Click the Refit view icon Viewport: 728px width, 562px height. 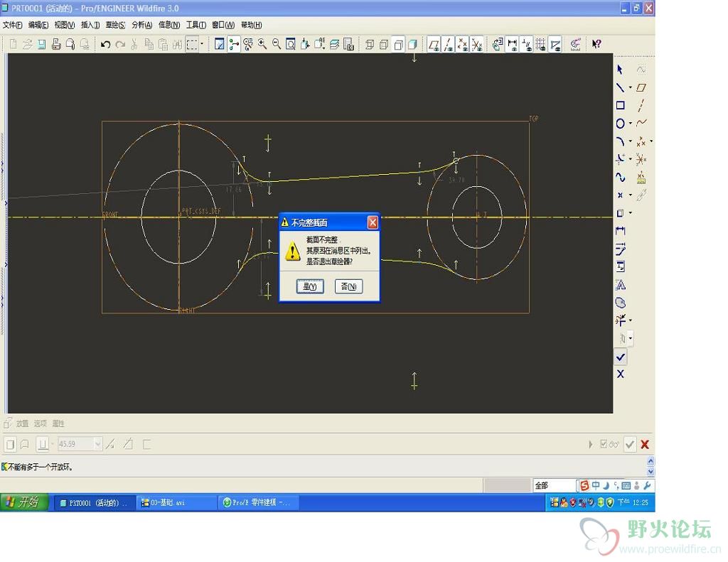click(x=291, y=44)
